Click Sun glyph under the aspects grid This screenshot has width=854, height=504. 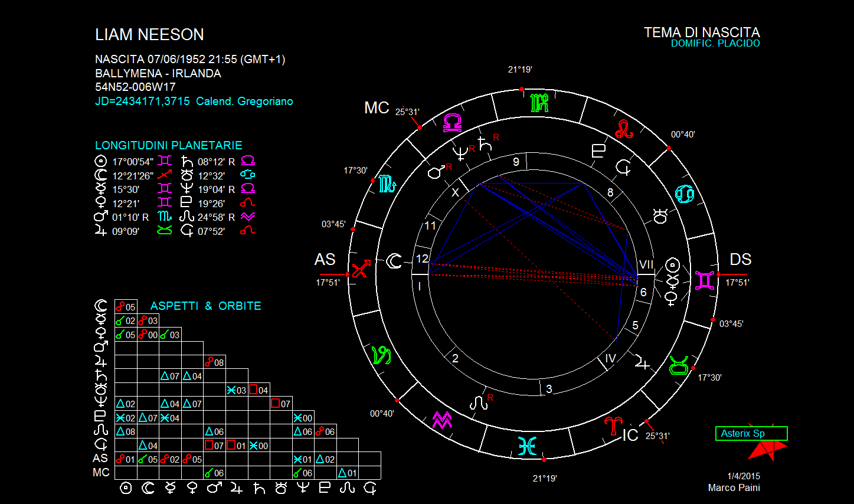126,488
